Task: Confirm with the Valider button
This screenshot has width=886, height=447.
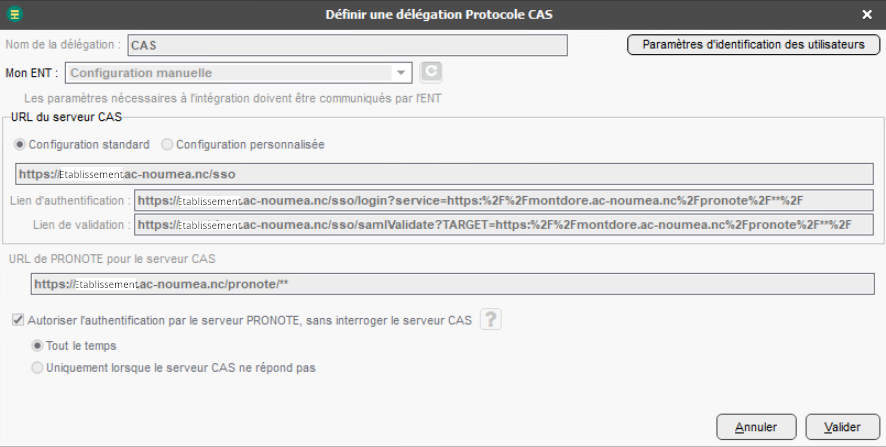Action: pyautogui.click(x=842, y=427)
